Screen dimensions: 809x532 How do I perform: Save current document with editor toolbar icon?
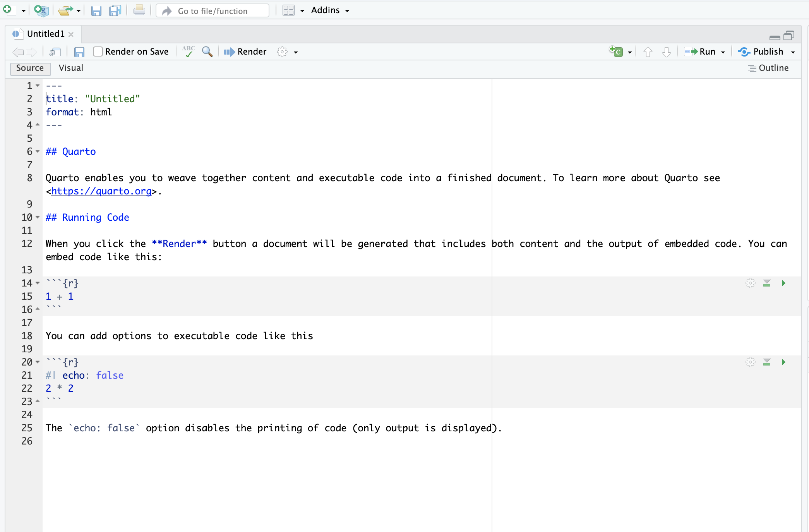[x=79, y=52]
